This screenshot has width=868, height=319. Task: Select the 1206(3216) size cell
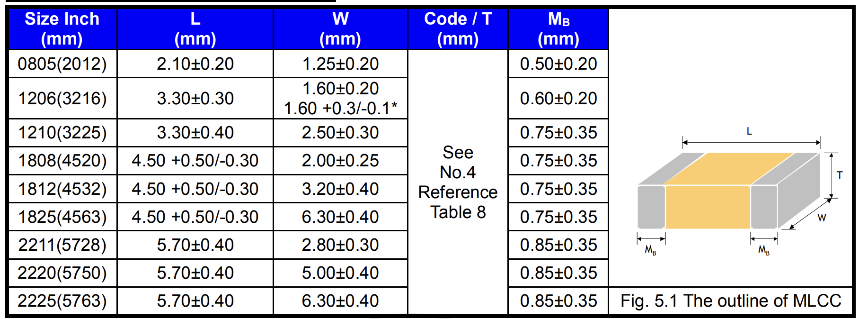[x=62, y=99]
